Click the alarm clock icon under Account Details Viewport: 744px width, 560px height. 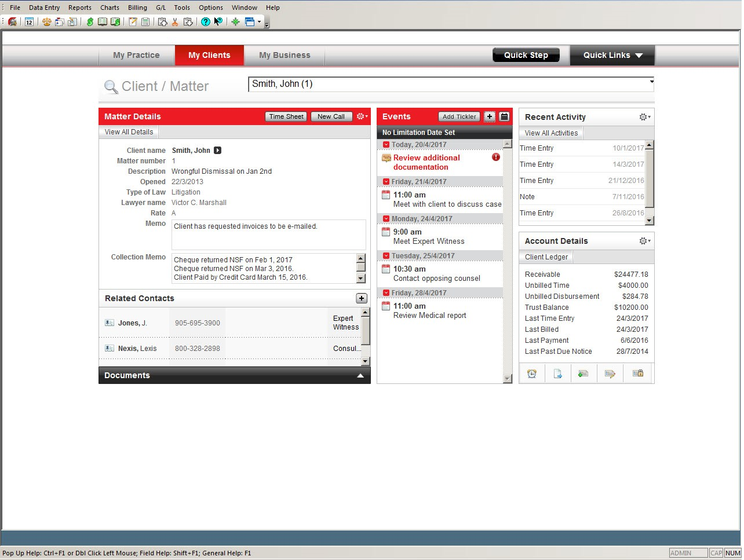coord(532,374)
